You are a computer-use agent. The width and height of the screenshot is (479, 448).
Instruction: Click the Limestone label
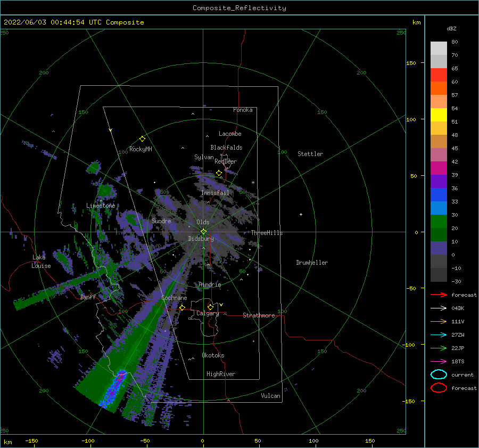click(x=101, y=206)
